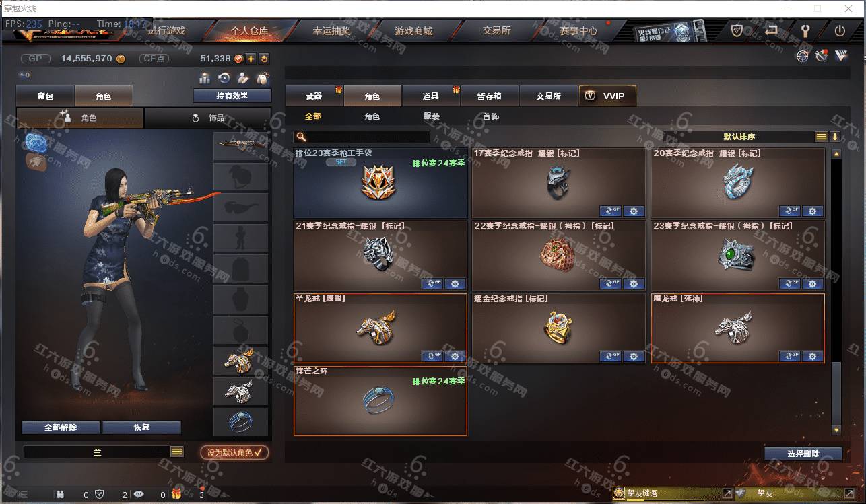Open settings via the wrench icon
866x504 pixels.
pyautogui.click(x=805, y=31)
